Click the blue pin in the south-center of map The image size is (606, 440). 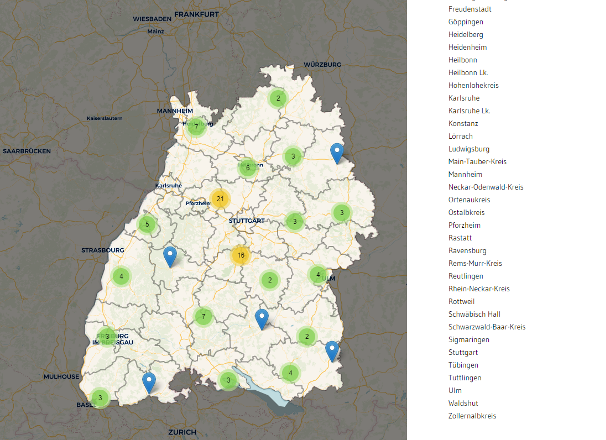click(262, 319)
